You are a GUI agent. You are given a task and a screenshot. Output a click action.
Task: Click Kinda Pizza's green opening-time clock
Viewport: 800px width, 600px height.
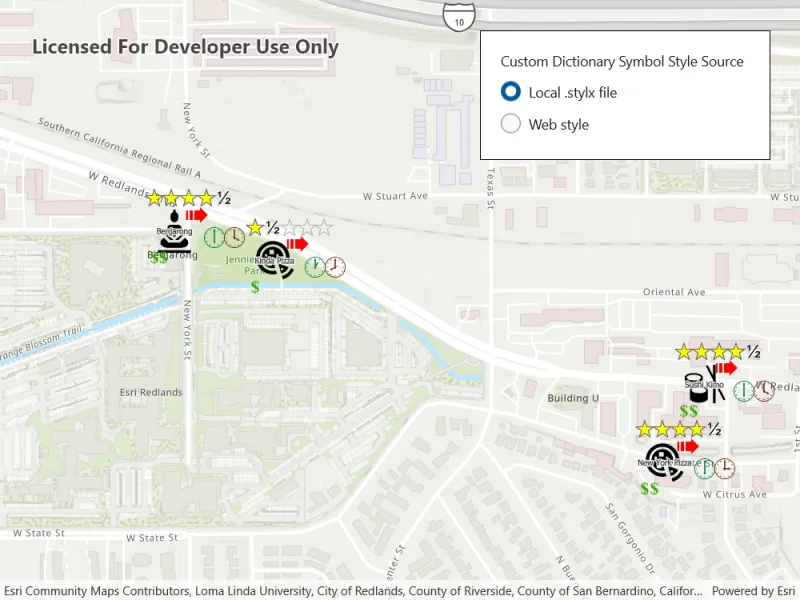(315, 267)
